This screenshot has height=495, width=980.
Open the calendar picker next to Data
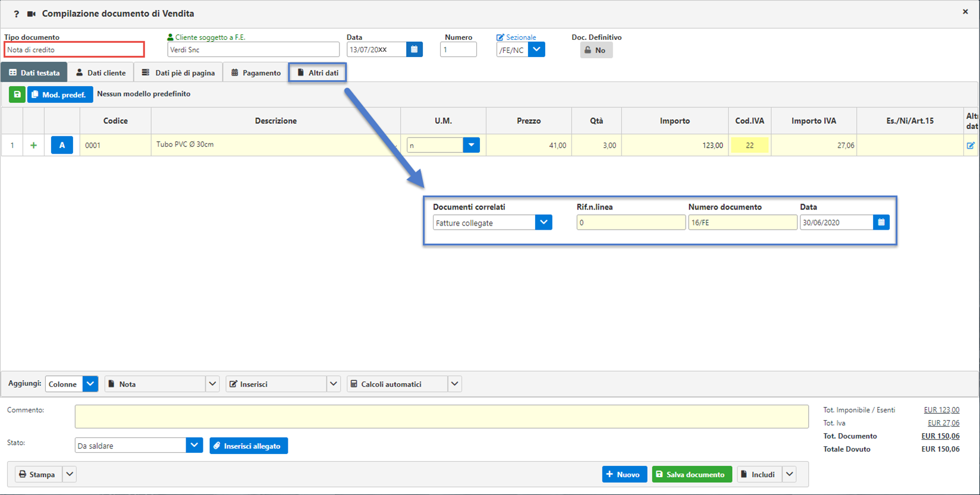(x=414, y=49)
